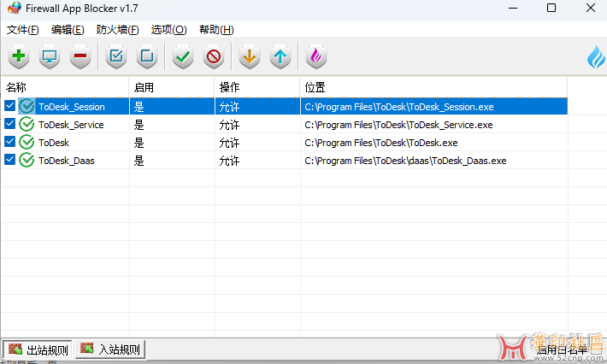Select the ToDesk_Daas name cell
Screen dimensions: 607x364
tap(67, 161)
